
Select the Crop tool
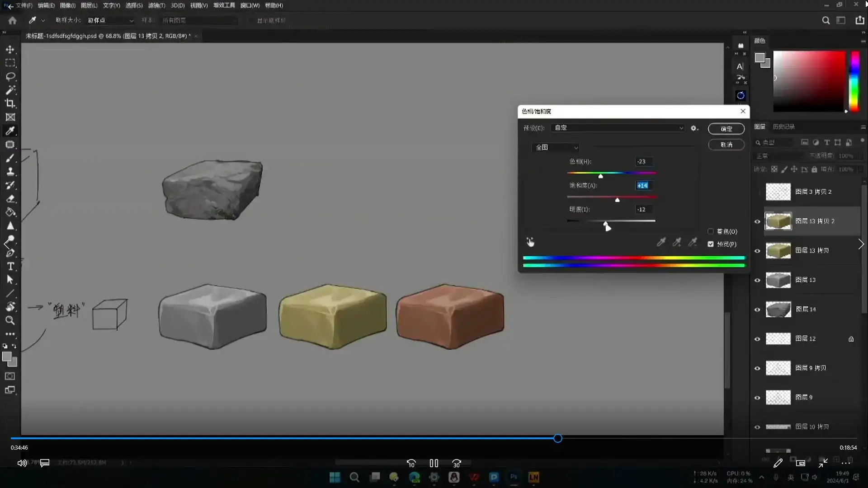click(10, 103)
